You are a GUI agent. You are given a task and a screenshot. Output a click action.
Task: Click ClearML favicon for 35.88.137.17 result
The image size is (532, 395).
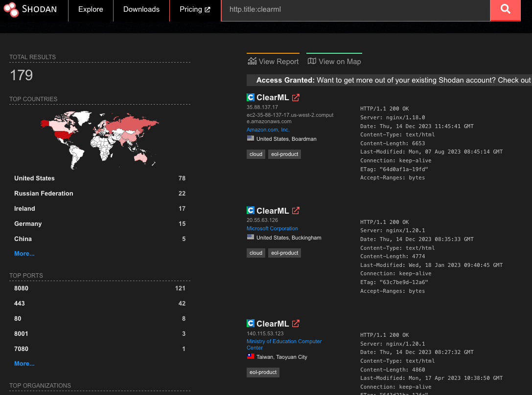251,98
